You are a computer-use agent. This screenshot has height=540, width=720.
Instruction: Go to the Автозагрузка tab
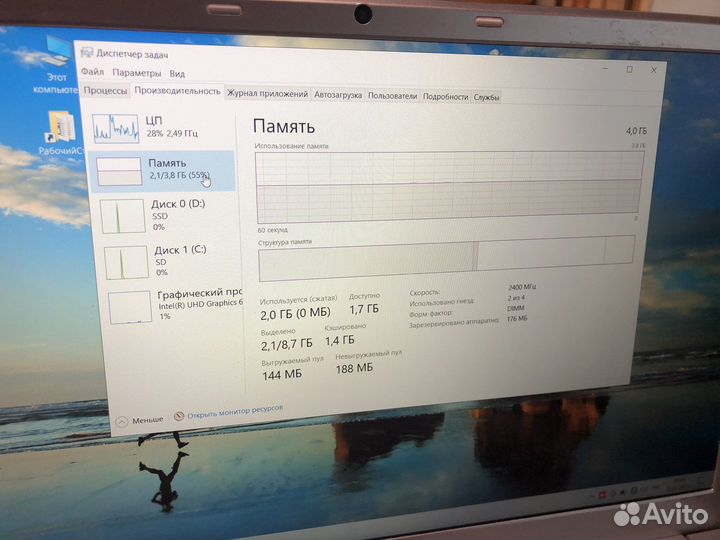(x=338, y=96)
